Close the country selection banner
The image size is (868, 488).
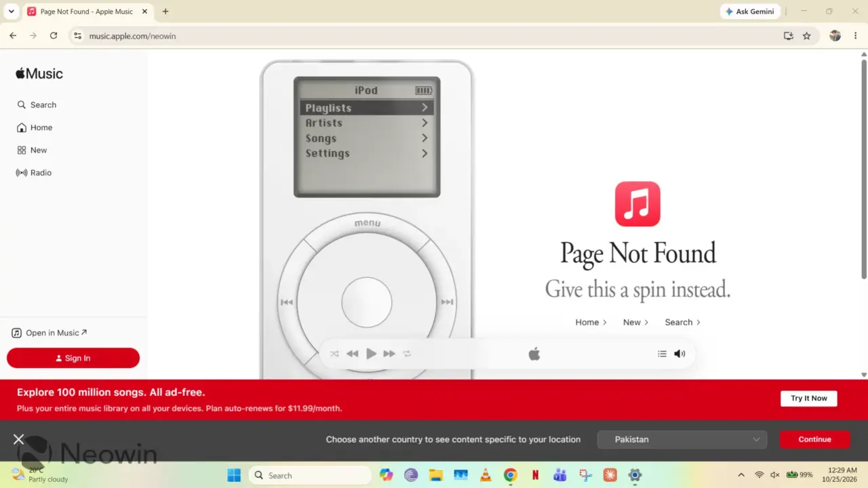pyautogui.click(x=19, y=439)
